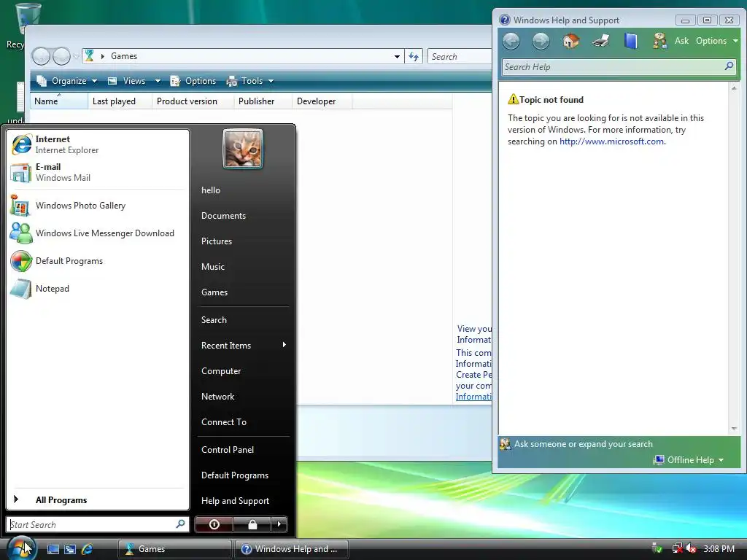Open Network from Start menu

coord(243,397)
